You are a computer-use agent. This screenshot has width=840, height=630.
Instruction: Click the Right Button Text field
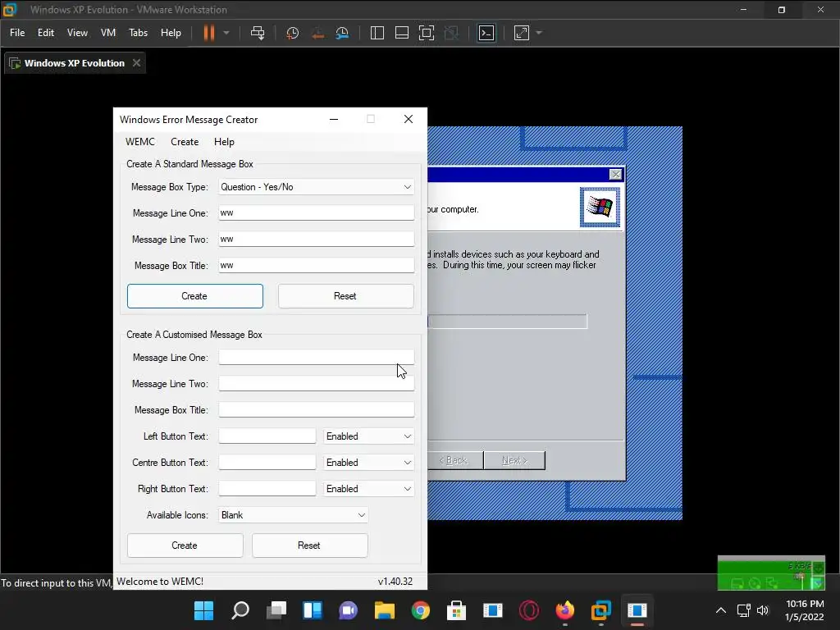click(x=267, y=489)
